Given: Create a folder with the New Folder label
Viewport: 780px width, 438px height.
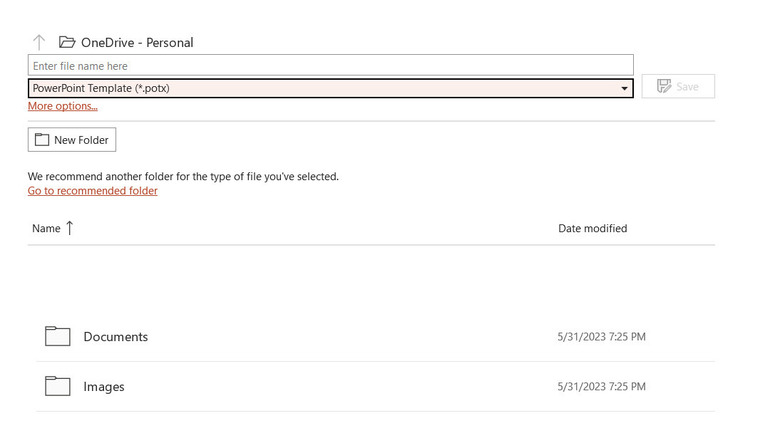Looking at the screenshot, I should click(81, 140).
